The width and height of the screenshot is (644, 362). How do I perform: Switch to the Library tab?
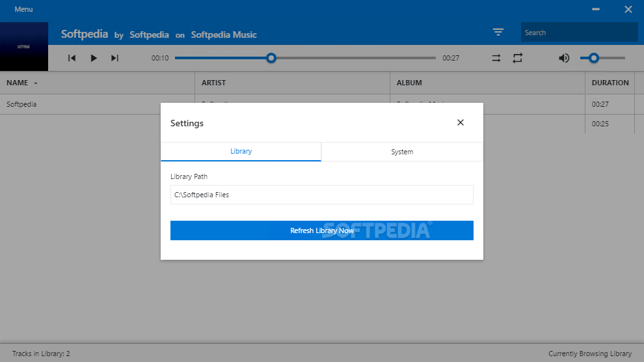click(x=241, y=151)
